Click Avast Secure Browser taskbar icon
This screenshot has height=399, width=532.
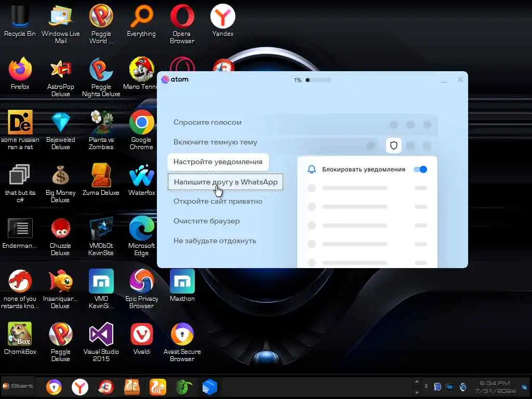(x=54, y=387)
